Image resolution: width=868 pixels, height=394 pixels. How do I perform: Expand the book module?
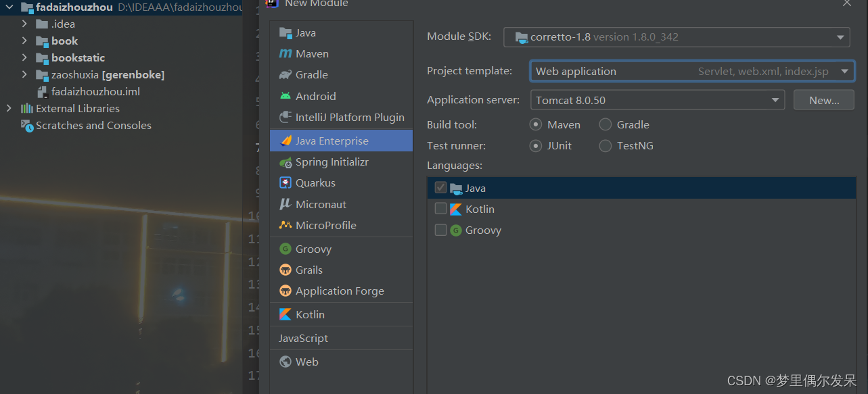25,41
